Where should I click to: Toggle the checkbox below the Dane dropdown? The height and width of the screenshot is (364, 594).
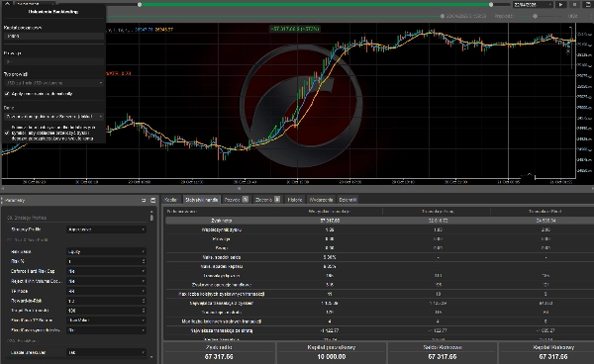point(7,134)
